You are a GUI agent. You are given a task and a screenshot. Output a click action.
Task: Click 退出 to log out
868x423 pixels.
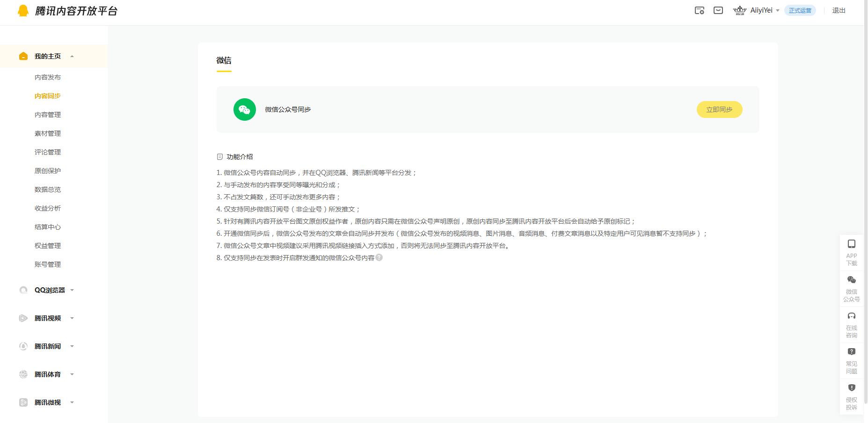[839, 10]
